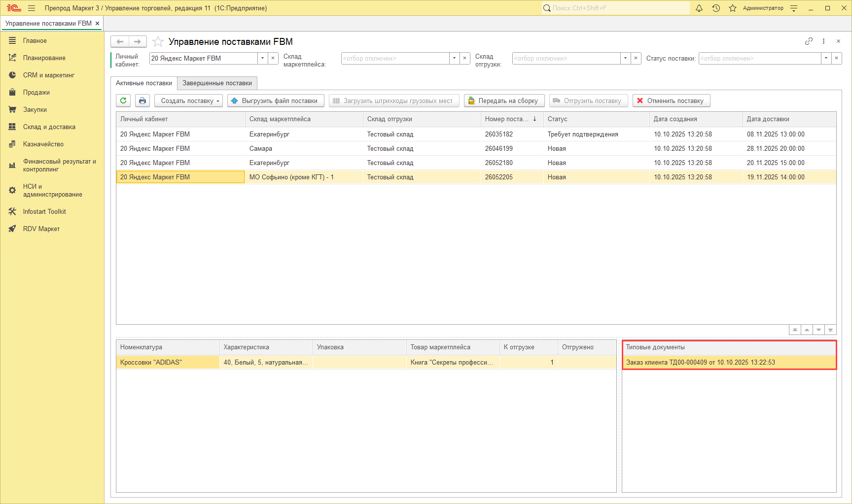Add page to favorites with star icon
This screenshot has height=504, width=852.
click(x=158, y=42)
